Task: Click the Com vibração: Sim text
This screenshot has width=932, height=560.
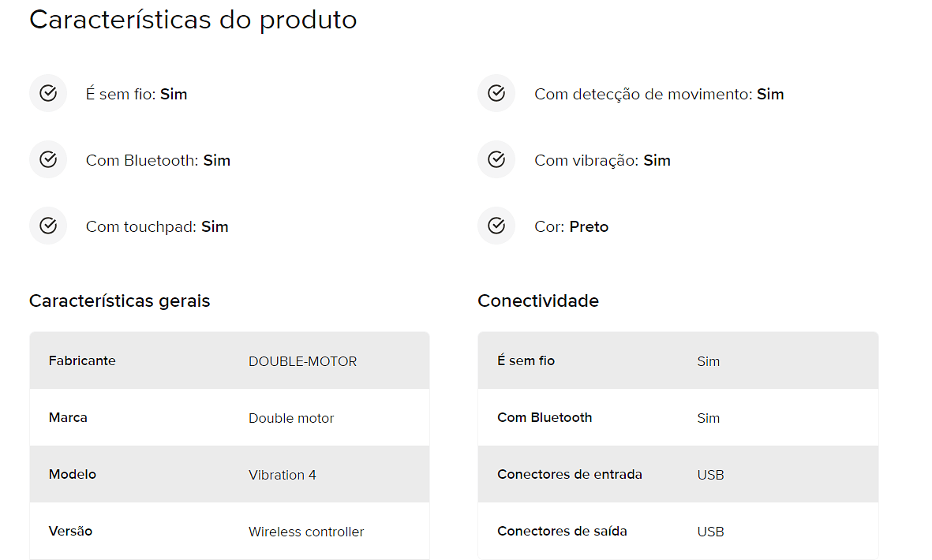Action: (x=602, y=160)
